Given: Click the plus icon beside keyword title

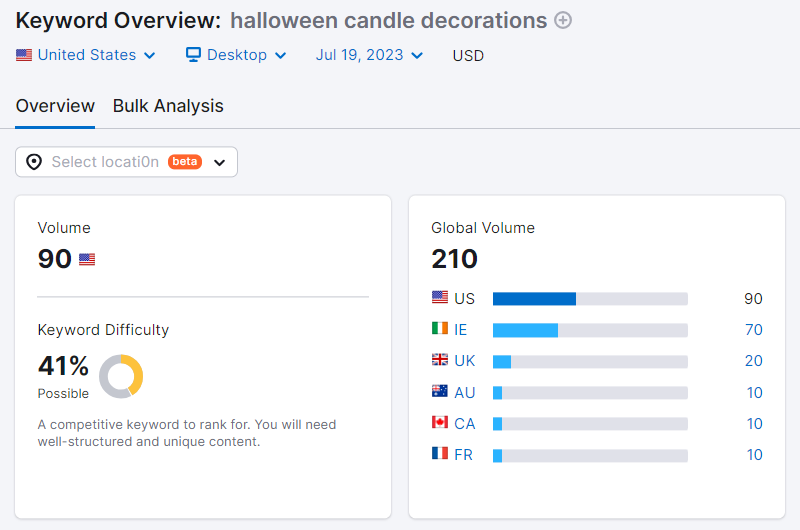Looking at the screenshot, I should coord(563,20).
